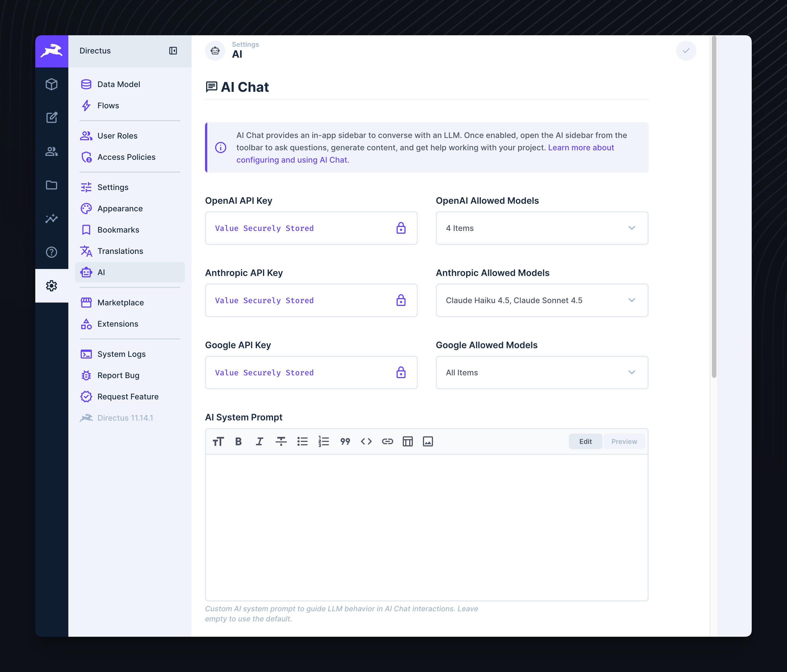
Task: Add a hyperlink using the link icon
Action: pyautogui.click(x=387, y=441)
